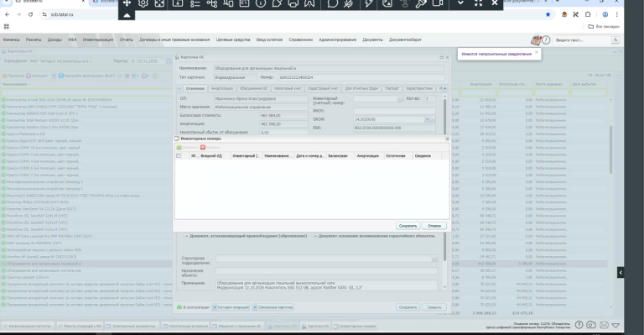
Task: Switch to the Паспорт tab
Action: [392, 88]
